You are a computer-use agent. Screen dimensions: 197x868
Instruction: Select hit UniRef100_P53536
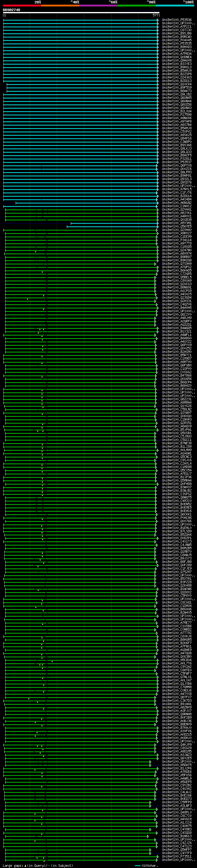(x=177, y=20)
